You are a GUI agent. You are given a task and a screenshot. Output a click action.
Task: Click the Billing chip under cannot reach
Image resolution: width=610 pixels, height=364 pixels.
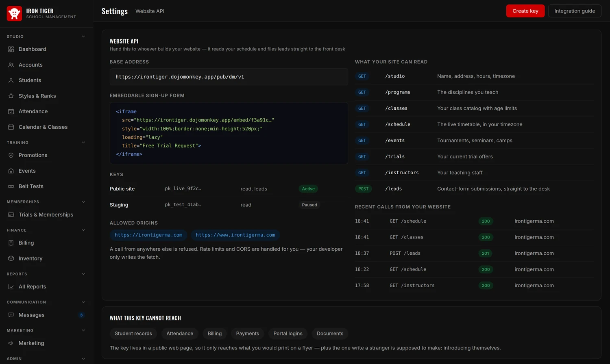tap(215, 334)
